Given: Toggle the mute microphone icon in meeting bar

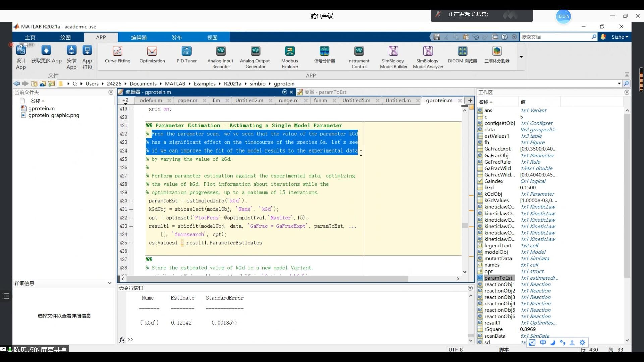Looking at the screenshot, I should pyautogui.click(x=438, y=14).
